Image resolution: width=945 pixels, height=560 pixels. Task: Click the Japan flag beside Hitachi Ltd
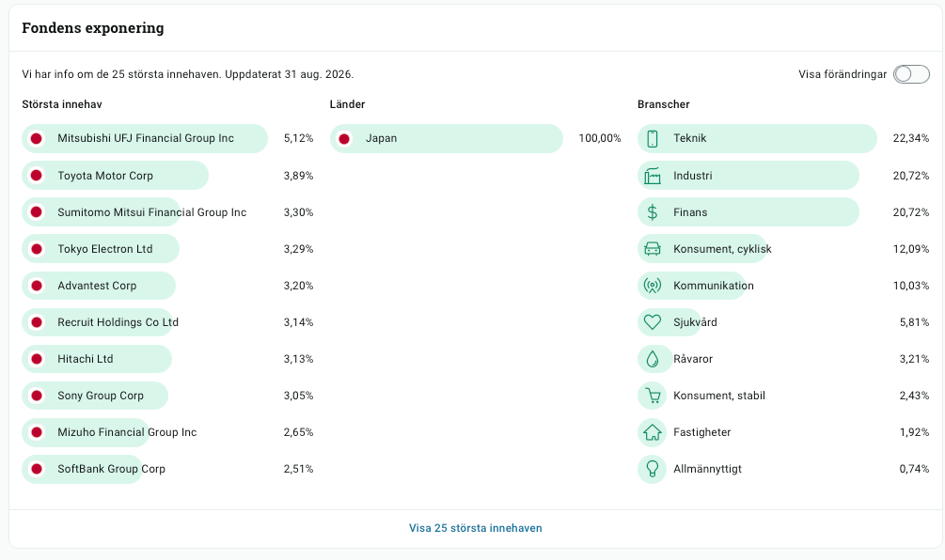coord(36,359)
